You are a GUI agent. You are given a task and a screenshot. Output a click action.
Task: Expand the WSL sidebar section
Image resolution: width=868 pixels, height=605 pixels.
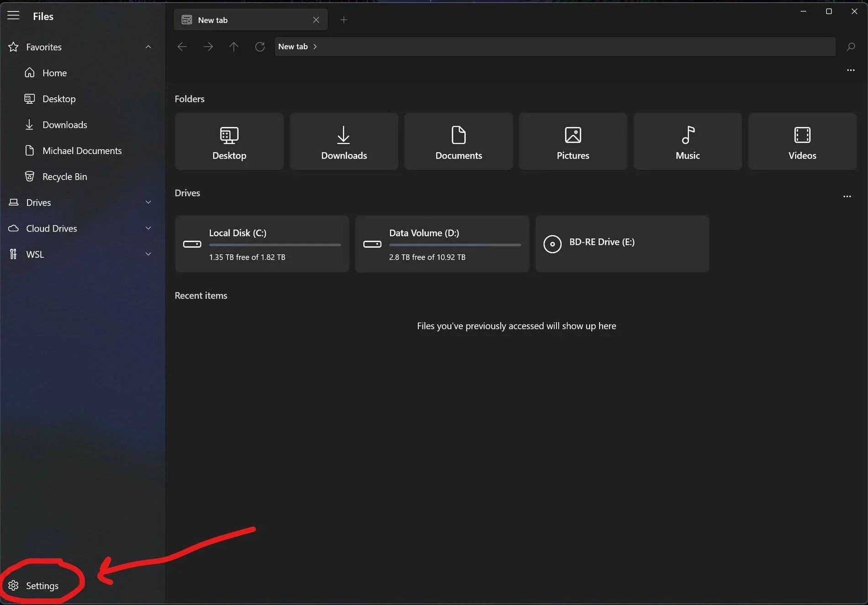(148, 254)
